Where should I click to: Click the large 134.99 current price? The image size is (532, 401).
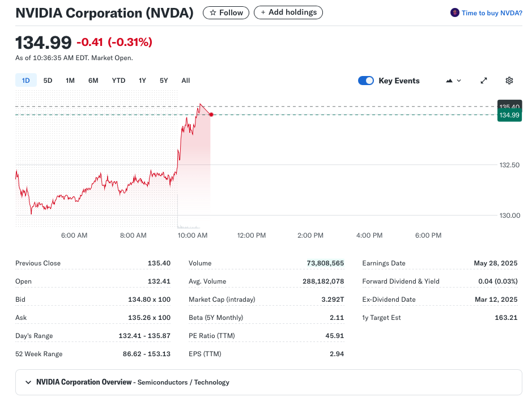pos(44,43)
